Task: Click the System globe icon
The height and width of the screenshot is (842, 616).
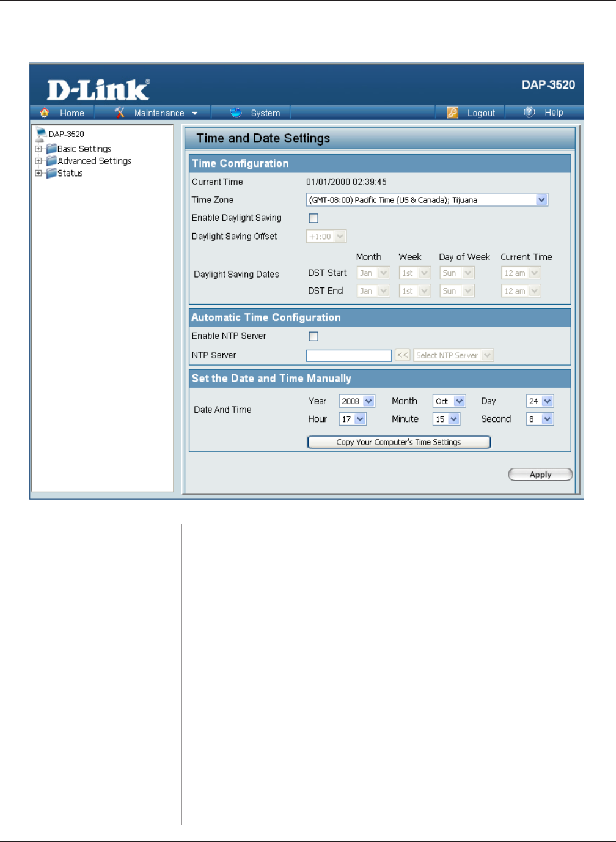Action: [x=236, y=113]
